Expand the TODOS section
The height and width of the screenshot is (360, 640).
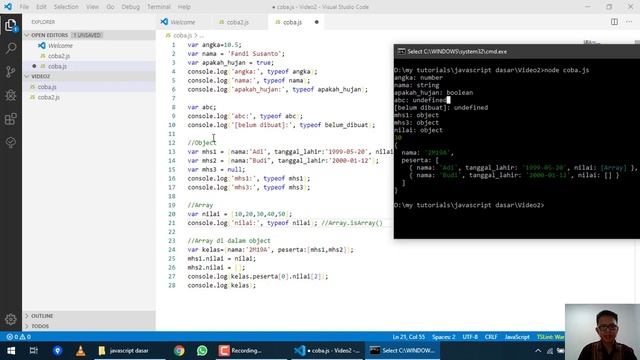coord(89,326)
